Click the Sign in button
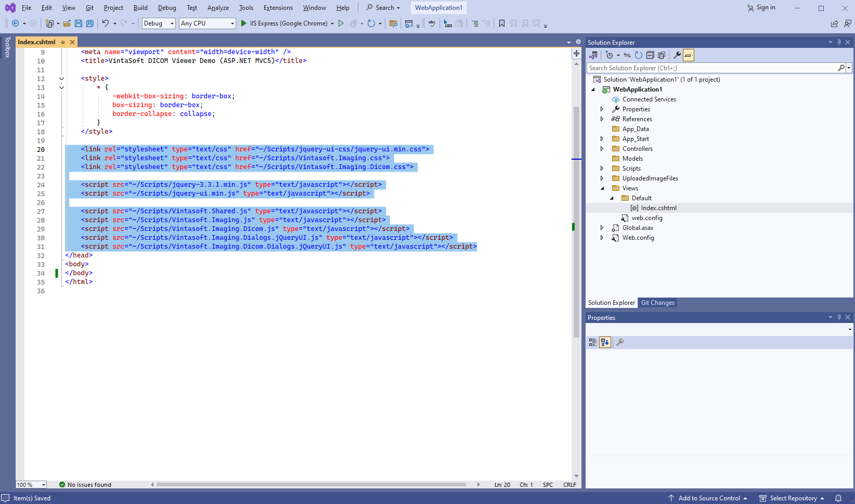Image resolution: width=855 pixels, height=504 pixels. point(761,8)
